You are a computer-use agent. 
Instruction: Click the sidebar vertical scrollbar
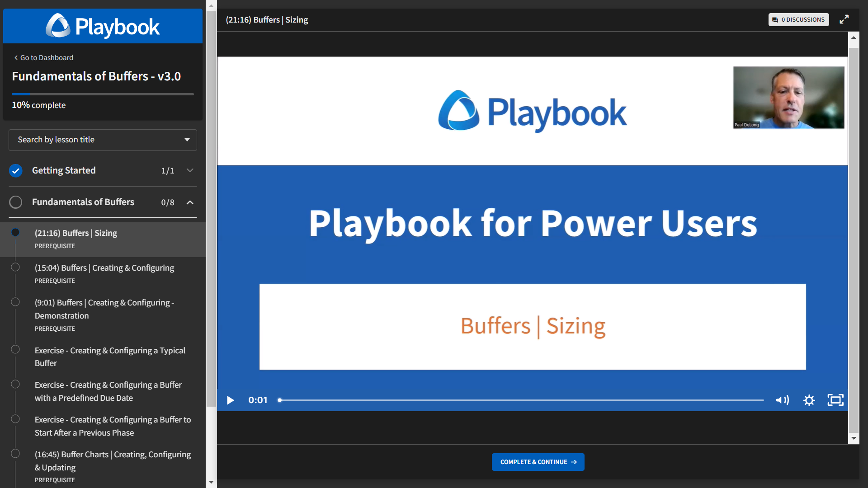click(x=211, y=209)
